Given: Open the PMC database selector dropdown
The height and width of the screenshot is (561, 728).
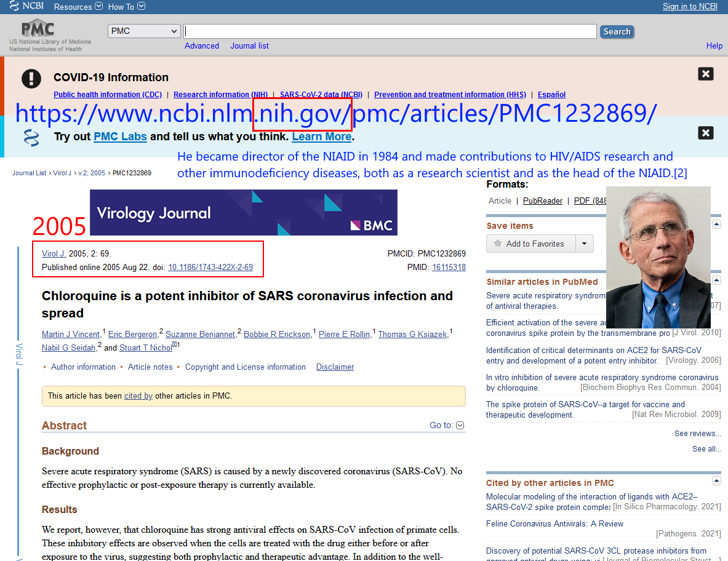Looking at the screenshot, I should pyautogui.click(x=144, y=31).
